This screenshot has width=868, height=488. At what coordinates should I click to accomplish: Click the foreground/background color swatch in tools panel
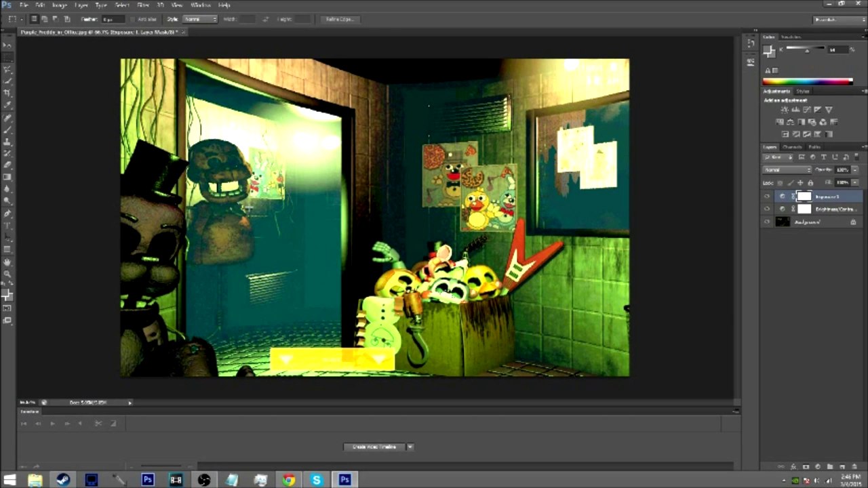(7, 296)
